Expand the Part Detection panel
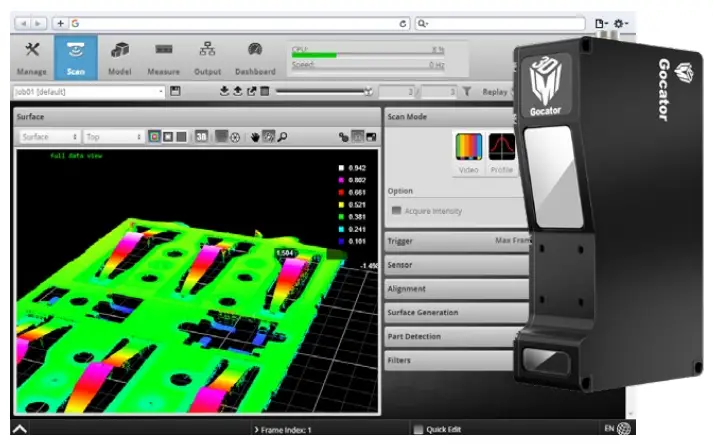Image resolution: width=713 pixels, height=445 pixels. [x=452, y=336]
